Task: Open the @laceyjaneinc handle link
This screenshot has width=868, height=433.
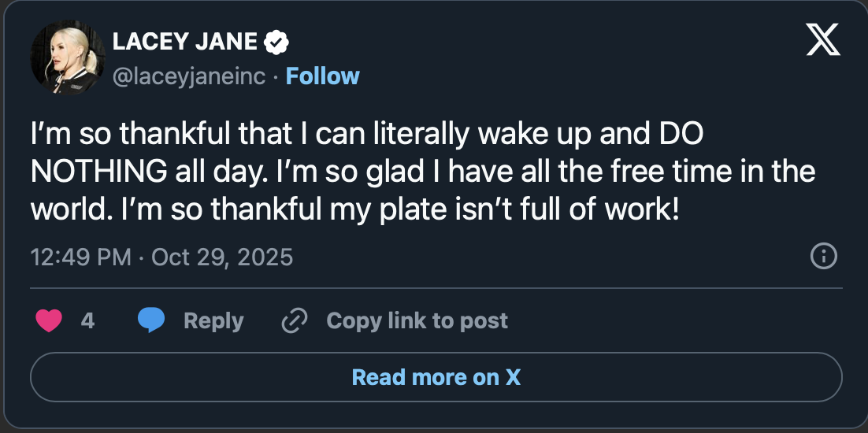Action: [192, 76]
